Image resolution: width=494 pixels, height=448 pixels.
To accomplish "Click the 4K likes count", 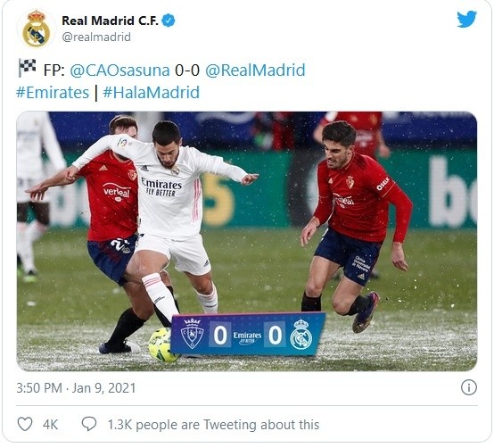I will 51,425.
